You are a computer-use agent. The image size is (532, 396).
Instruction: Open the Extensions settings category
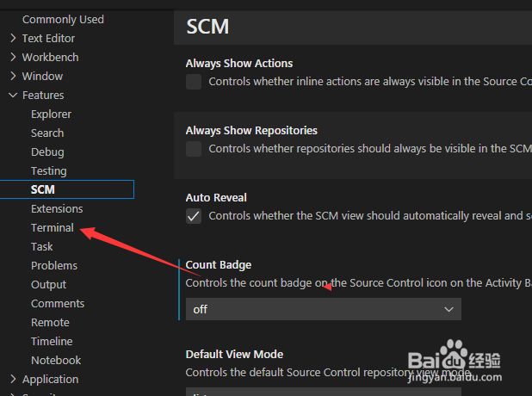(57, 208)
